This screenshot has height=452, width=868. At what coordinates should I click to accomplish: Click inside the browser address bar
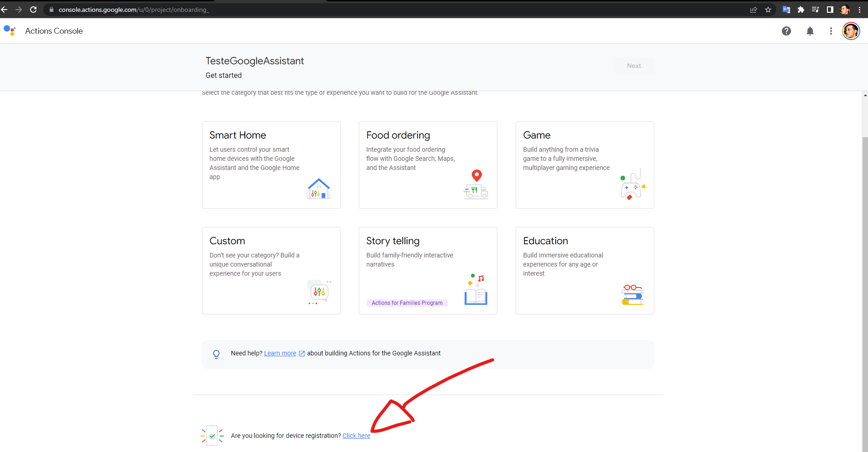182,9
